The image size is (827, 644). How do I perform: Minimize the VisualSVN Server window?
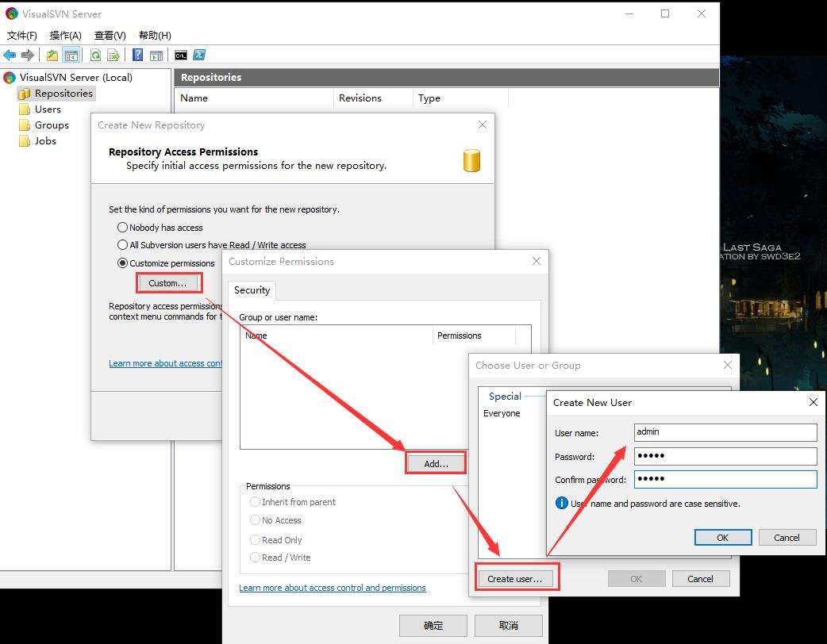tap(629, 13)
